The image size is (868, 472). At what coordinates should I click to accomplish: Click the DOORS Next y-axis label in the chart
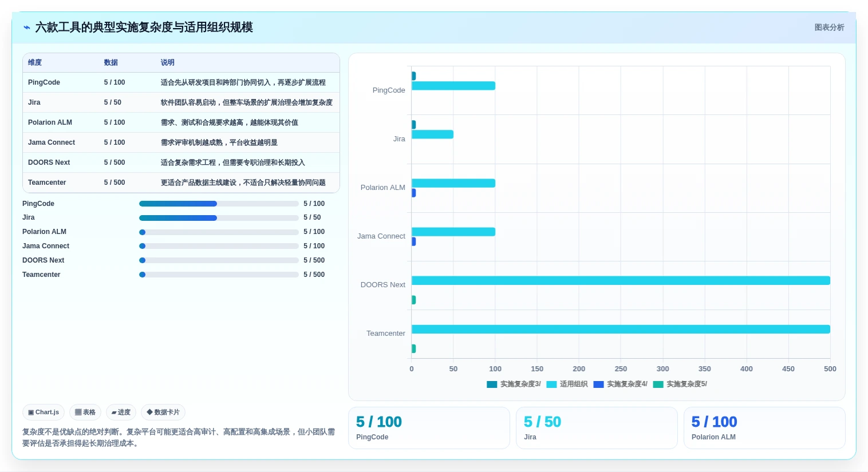(x=383, y=285)
